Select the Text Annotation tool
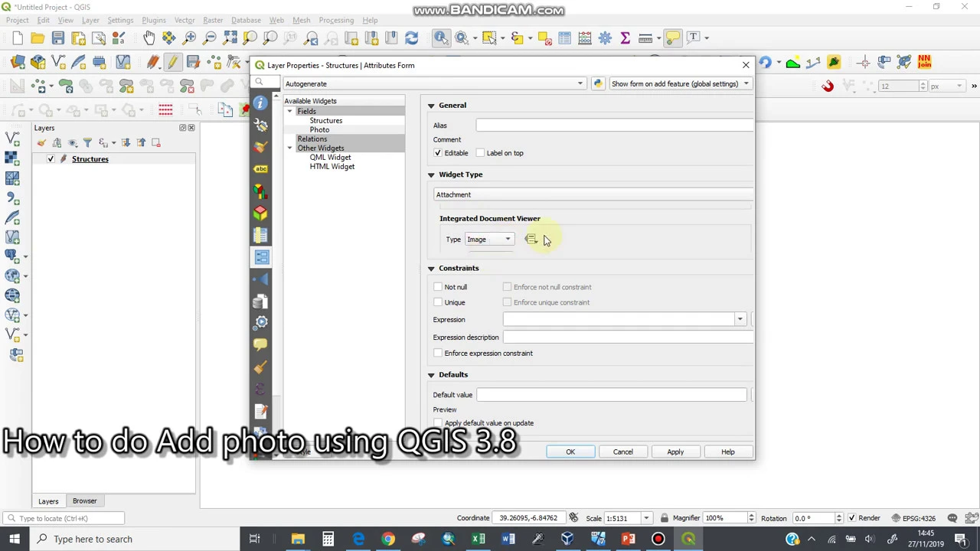980x551 pixels. pyautogui.click(x=694, y=37)
